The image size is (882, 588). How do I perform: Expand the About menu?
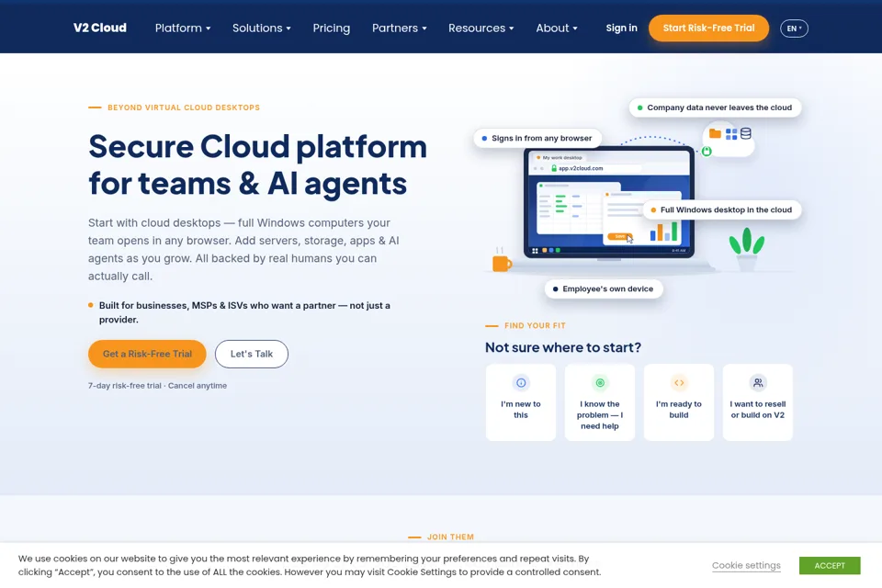(557, 28)
